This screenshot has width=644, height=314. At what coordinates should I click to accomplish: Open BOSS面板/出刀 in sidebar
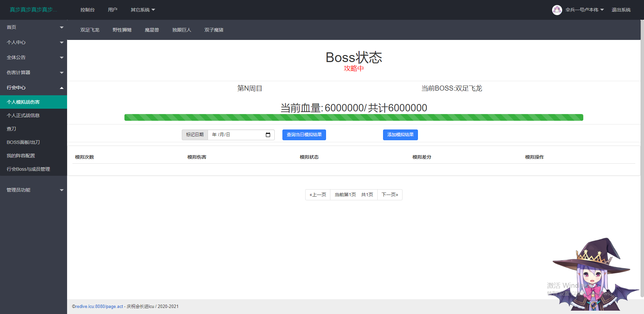click(34, 142)
